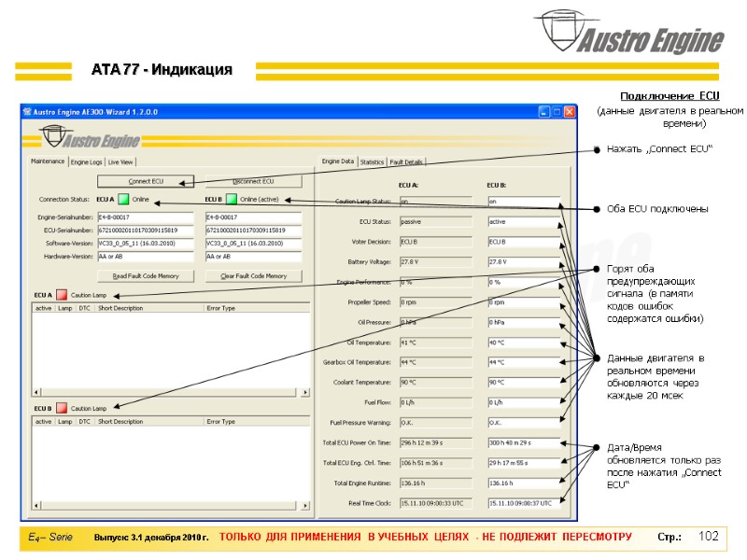Click the ECU A ECU-Serialnumber field
This screenshot has width=747, height=560.
point(146,230)
